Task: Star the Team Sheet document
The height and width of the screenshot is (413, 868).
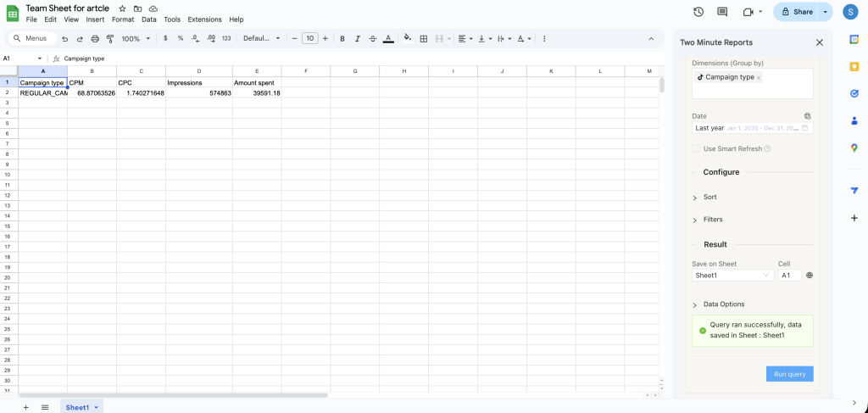Action: 122,8
